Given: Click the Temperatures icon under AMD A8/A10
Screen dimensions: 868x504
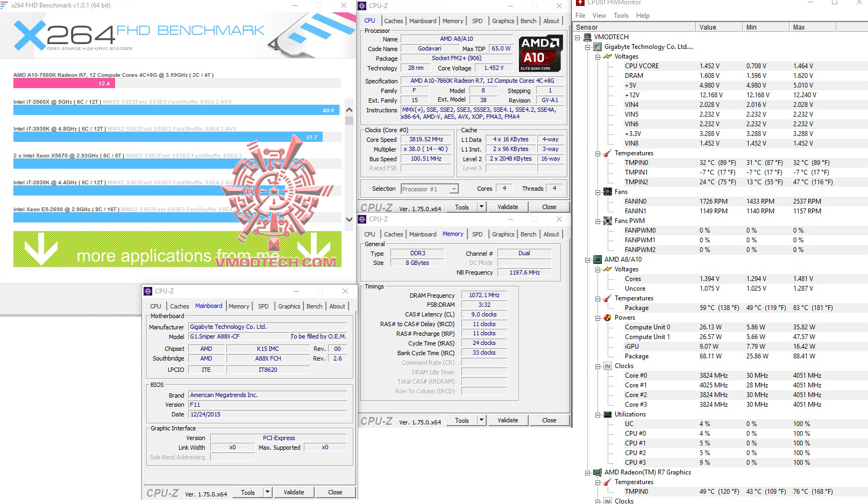Looking at the screenshot, I should [x=608, y=298].
